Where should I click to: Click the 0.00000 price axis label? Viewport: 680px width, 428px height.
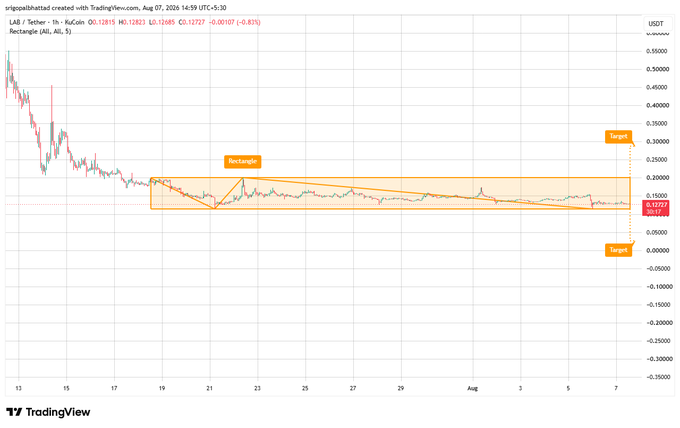pyautogui.click(x=657, y=251)
